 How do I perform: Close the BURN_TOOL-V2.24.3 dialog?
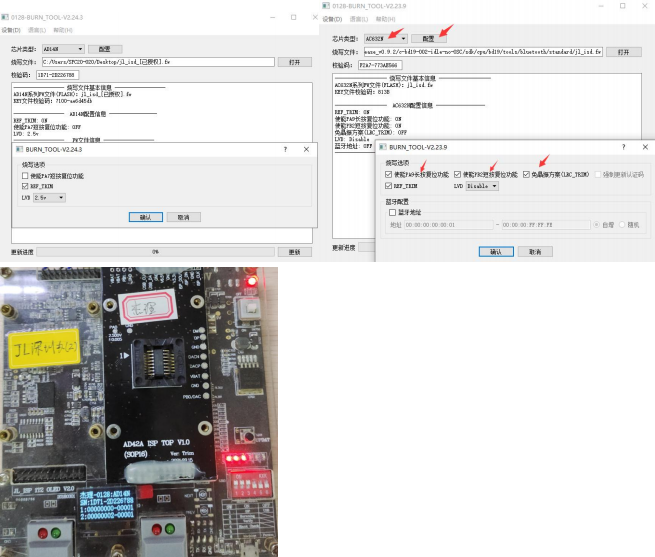pyautogui.click(x=306, y=149)
